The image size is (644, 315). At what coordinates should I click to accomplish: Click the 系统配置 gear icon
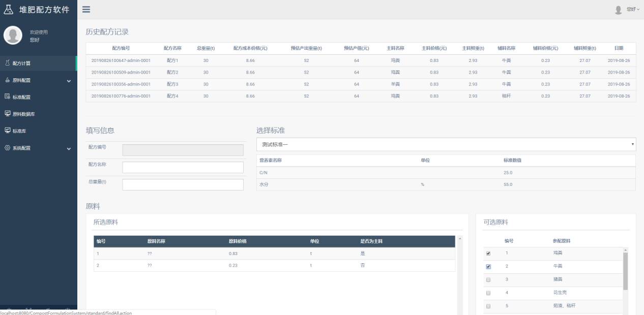pyautogui.click(x=7, y=148)
